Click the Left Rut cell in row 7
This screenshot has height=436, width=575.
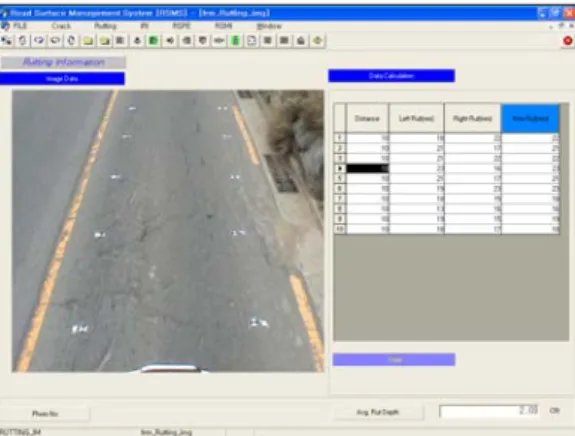[x=417, y=199]
